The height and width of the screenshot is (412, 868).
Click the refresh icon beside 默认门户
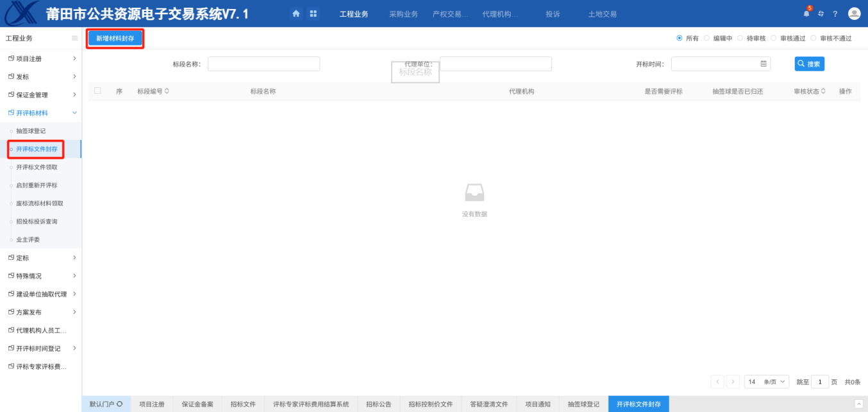tap(120, 404)
